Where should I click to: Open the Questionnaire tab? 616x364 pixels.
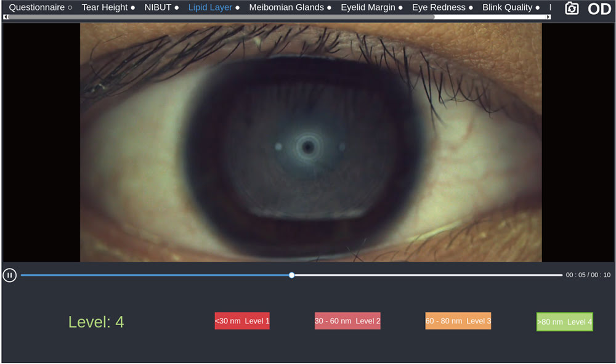click(x=36, y=7)
